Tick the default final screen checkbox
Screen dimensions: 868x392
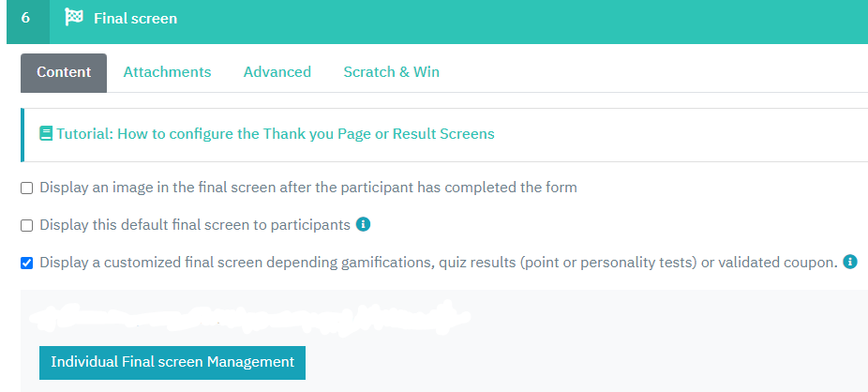(x=26, y=226)
